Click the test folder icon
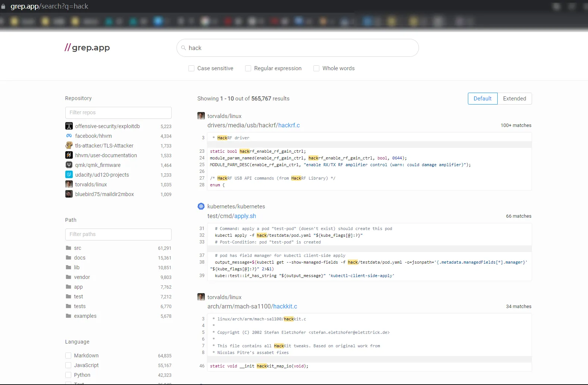The height and width of the screenshot is (385, 588). [x=68, y=296]
